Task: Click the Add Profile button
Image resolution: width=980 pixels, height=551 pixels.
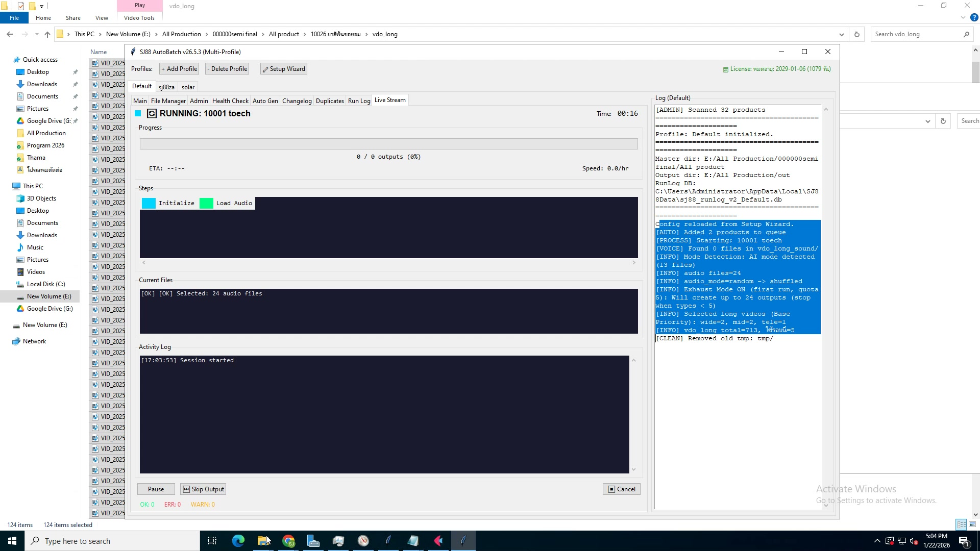Action: pos(179,69)
